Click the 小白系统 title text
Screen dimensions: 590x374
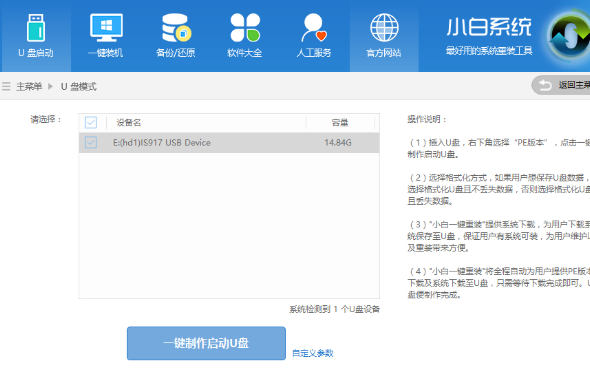[489, 27]
